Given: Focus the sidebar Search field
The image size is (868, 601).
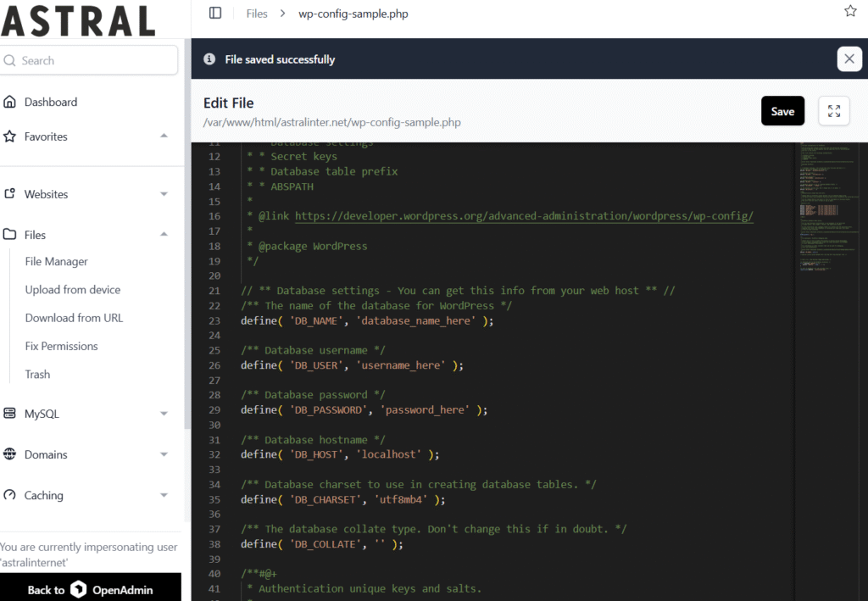Looking at the screenshot, I should (x=89, y=60).
